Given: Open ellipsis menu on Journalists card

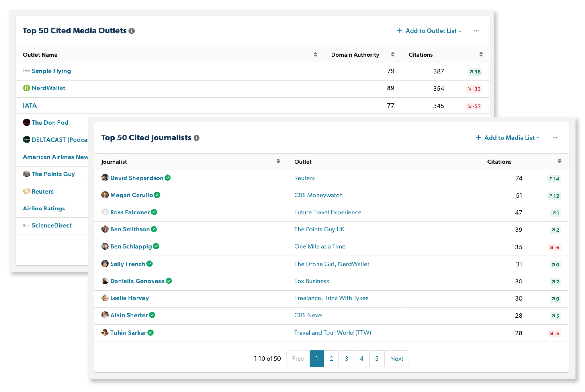Looking at the screenshot, I should coord(555,138).
